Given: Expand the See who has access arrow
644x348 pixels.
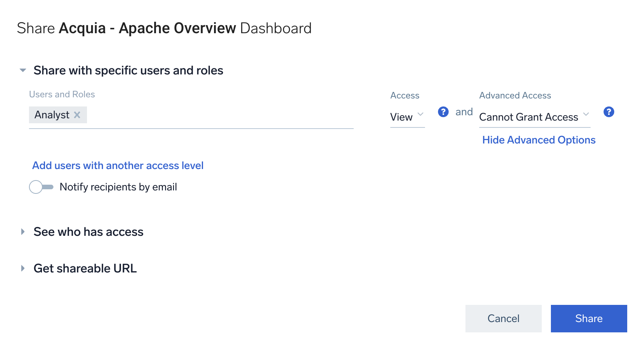Looking at the screenshot, I should click(23, 232).
